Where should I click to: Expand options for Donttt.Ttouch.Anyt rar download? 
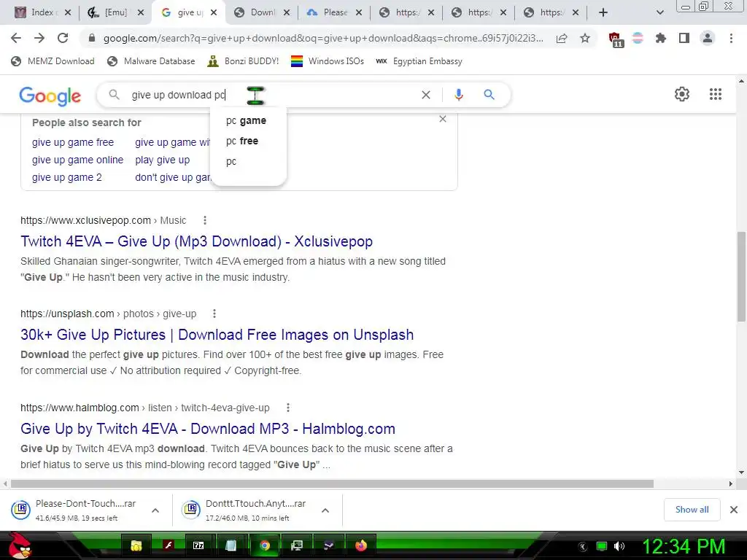click(x=325, y=510)
